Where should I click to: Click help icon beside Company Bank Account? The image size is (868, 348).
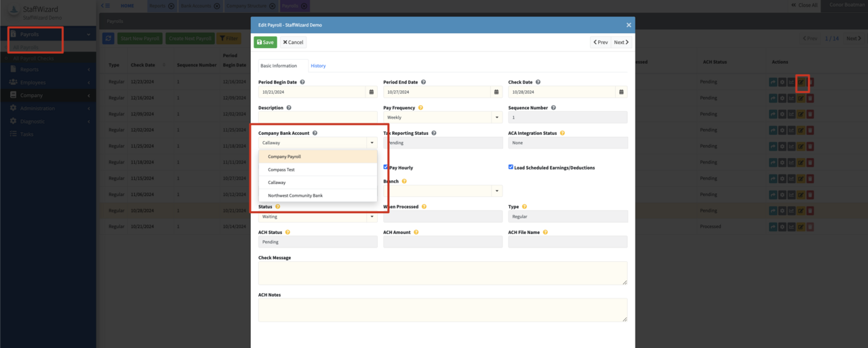click(315, 134)
